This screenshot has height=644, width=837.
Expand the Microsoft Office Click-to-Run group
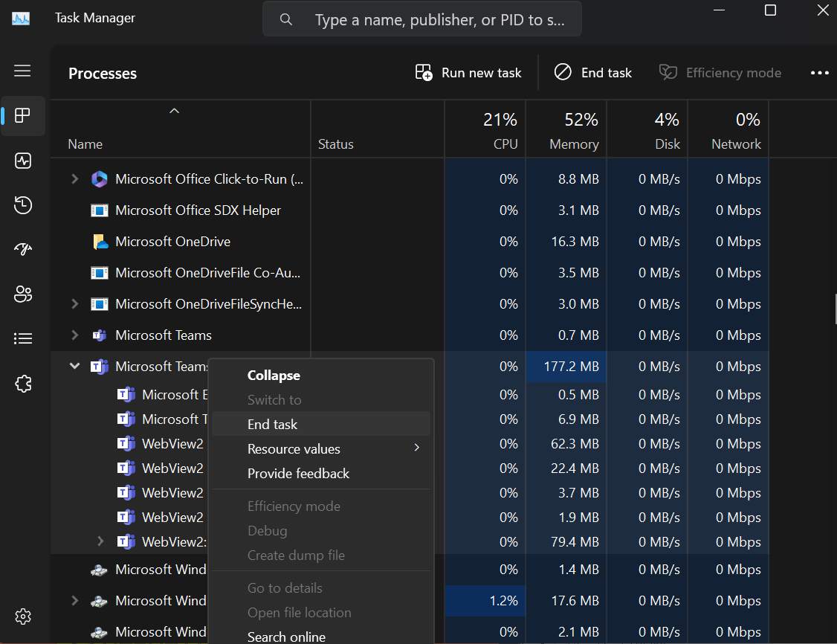pyautogui.click(x=74, y=179)
